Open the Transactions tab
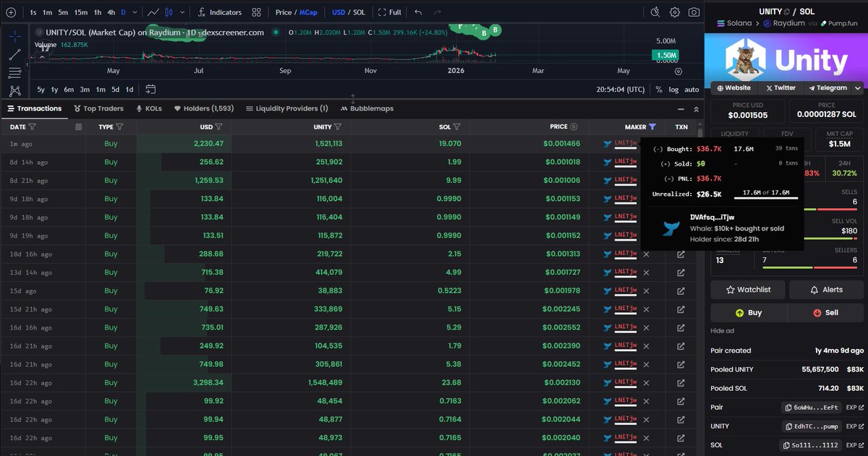 (34, 108)
